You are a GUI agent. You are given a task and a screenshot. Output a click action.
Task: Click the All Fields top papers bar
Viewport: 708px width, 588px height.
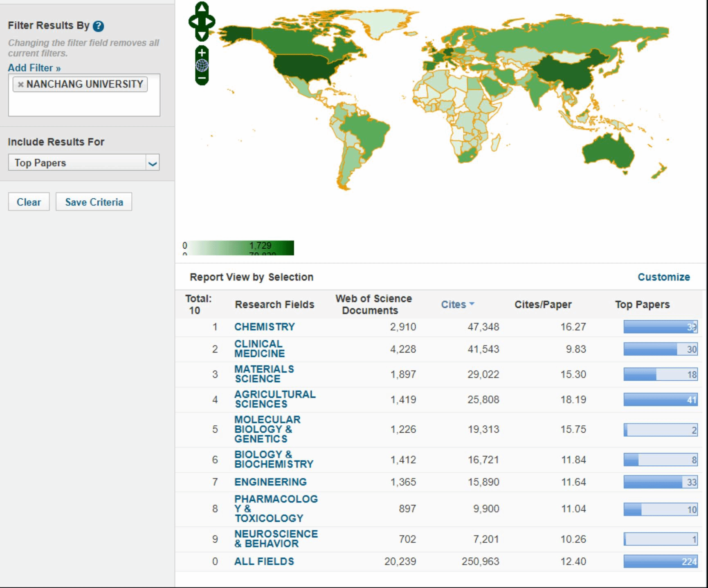pos(660,561)
